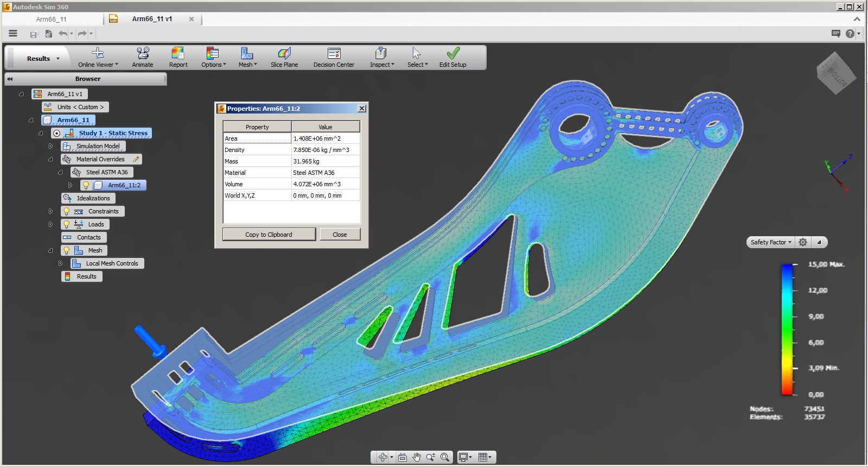
Task: Click the ViewCube orientation cube
Action: (x=836, y=73)
